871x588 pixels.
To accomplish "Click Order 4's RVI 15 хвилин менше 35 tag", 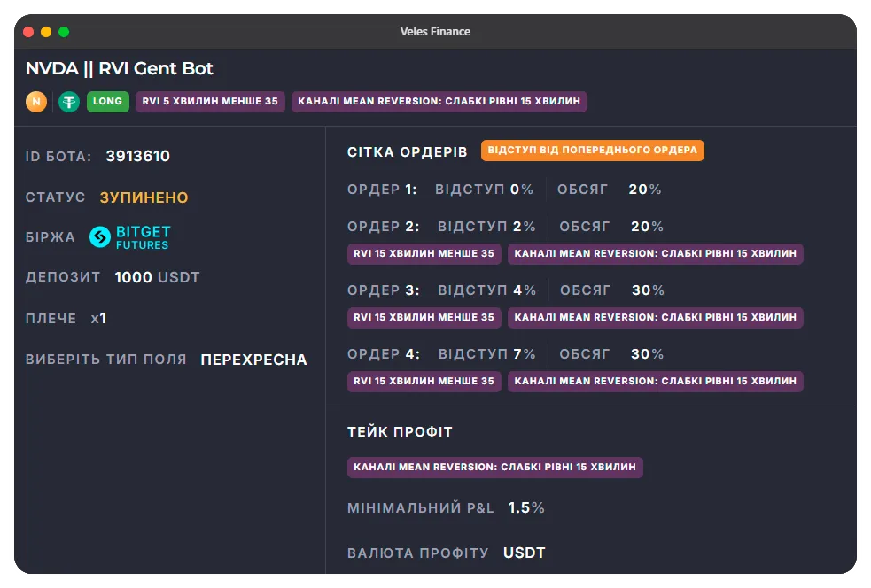I will point(424,382).
